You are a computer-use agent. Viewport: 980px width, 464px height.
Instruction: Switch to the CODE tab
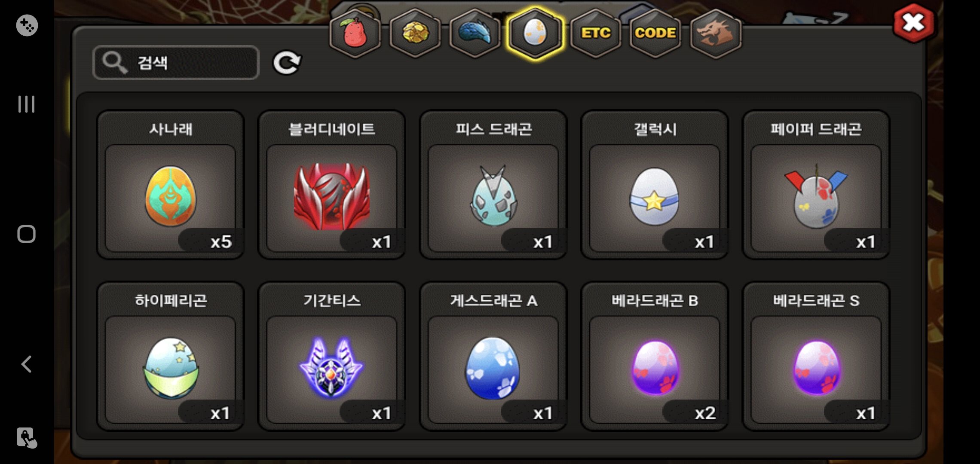(655, 34)
